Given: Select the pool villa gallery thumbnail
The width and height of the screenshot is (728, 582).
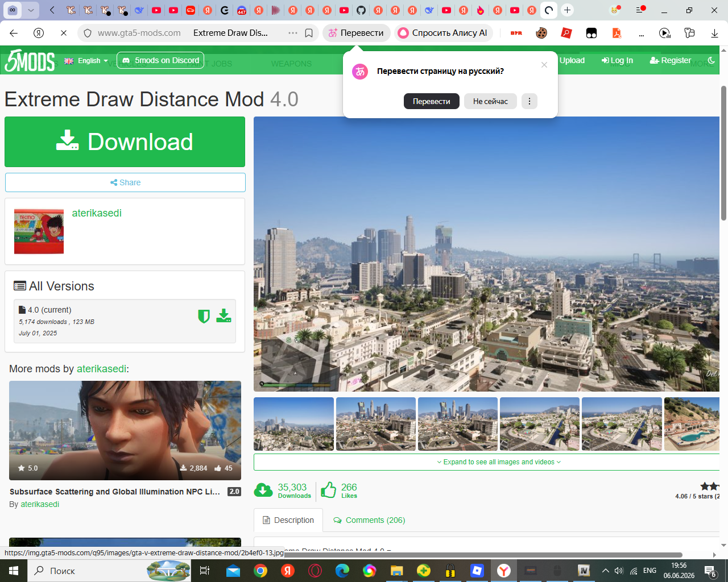Looking at the screenshot, I should (x=692, y=424).
